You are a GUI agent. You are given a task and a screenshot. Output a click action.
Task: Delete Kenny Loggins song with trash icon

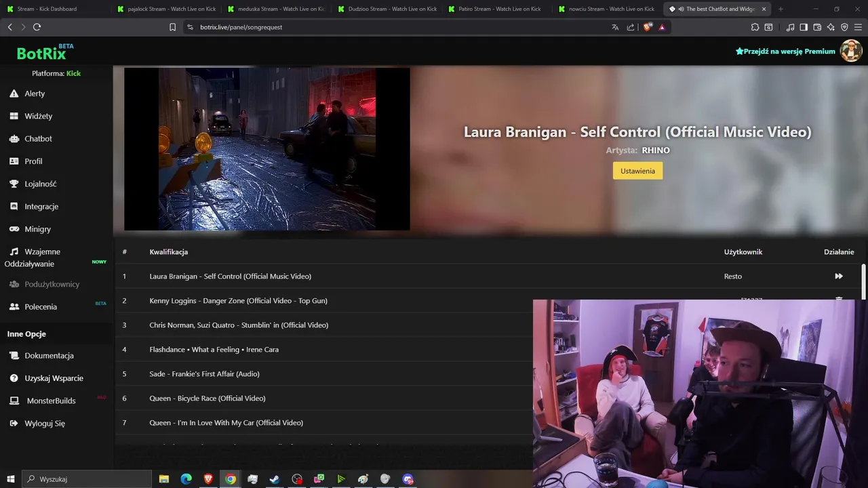(x=839, y=299)
